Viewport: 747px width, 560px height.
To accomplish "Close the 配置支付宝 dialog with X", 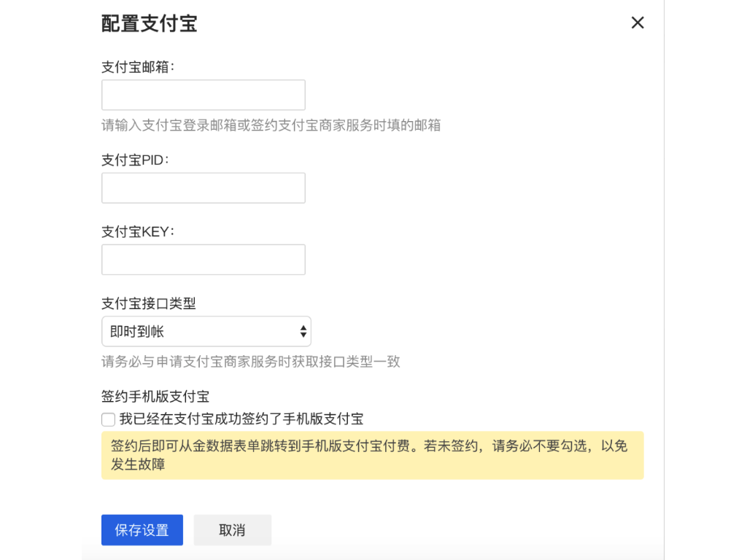I will 638,23.
